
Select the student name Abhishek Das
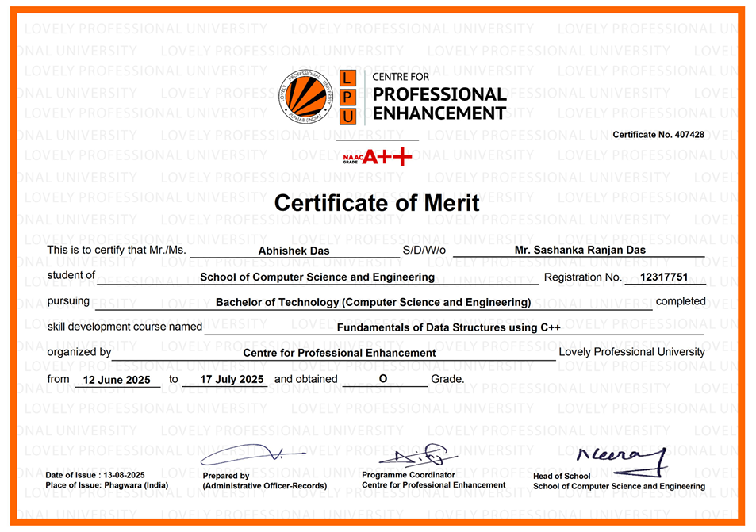coord(294,251)
